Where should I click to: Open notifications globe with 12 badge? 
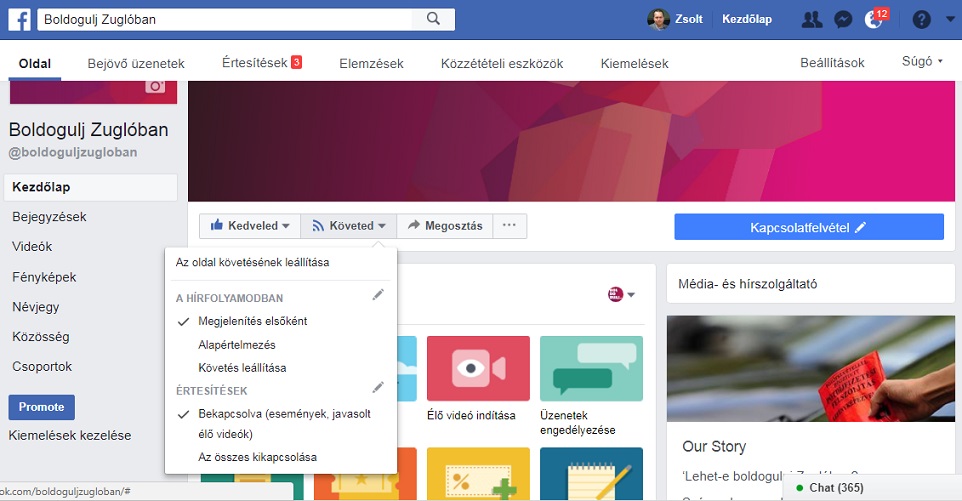(x=875, y=19)
